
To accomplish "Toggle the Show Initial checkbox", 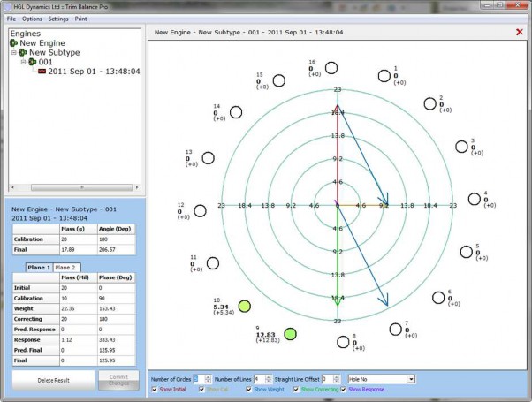I will tap(156, 389).
